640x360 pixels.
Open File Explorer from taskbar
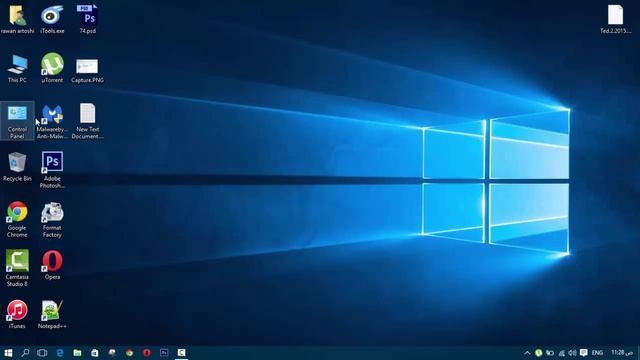[77, 353]
